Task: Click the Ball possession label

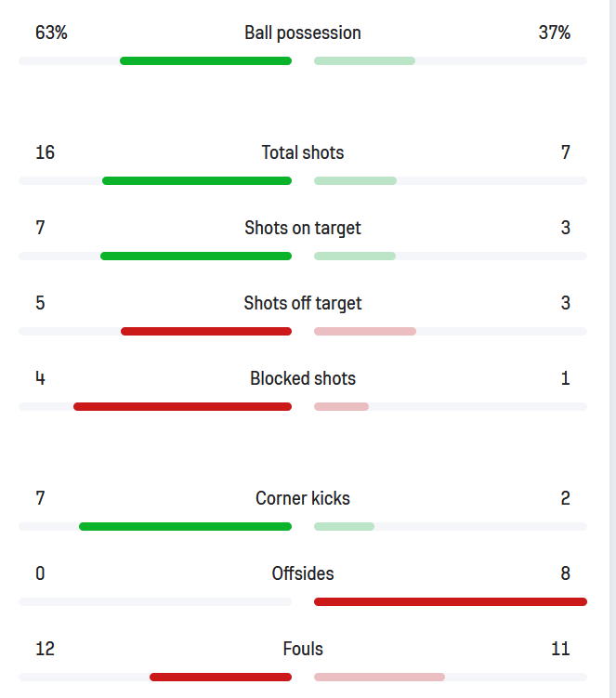Action: (303, 33)
